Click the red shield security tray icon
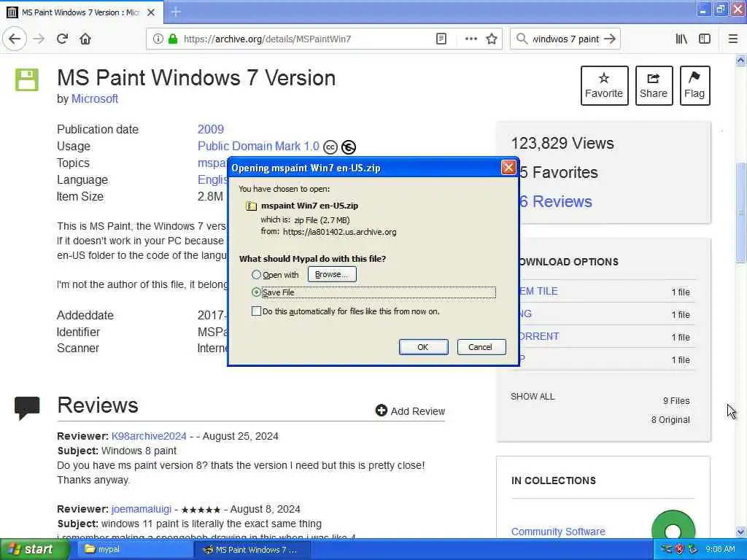Screen dimensions: 747x560 tap(680, 549)
